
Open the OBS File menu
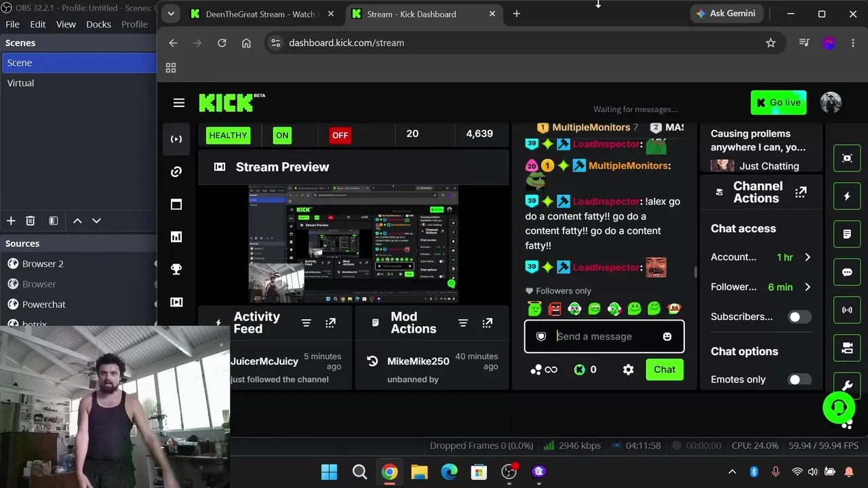pos(12,24)
